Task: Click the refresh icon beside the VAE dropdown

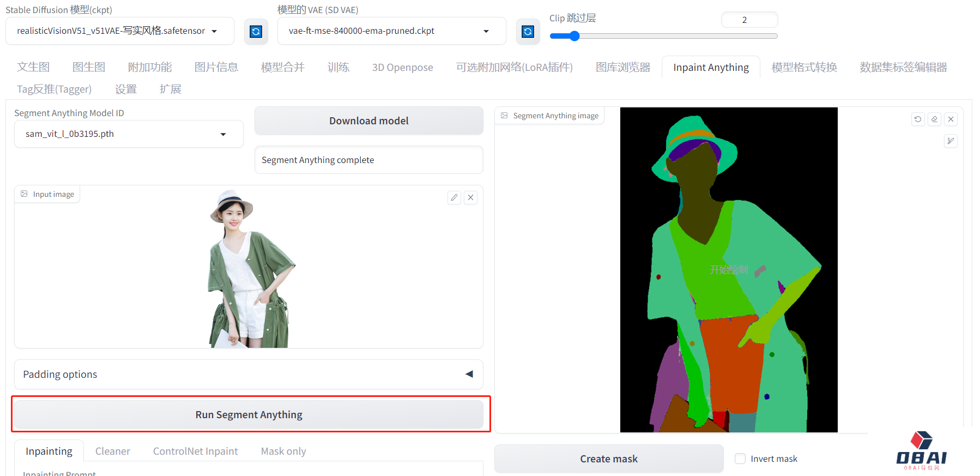Action: click(x=528, y=32)
